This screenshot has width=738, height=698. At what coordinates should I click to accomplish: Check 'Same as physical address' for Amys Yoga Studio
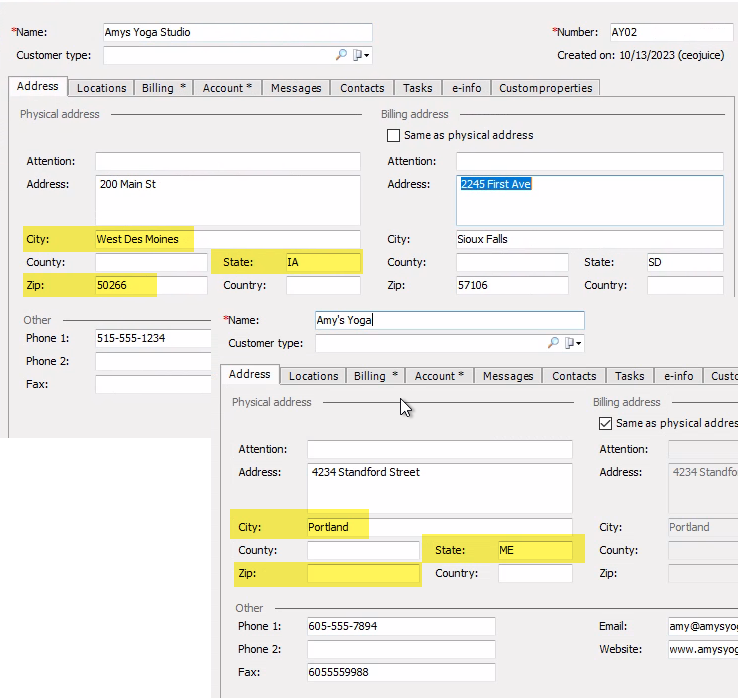(393, 136)
